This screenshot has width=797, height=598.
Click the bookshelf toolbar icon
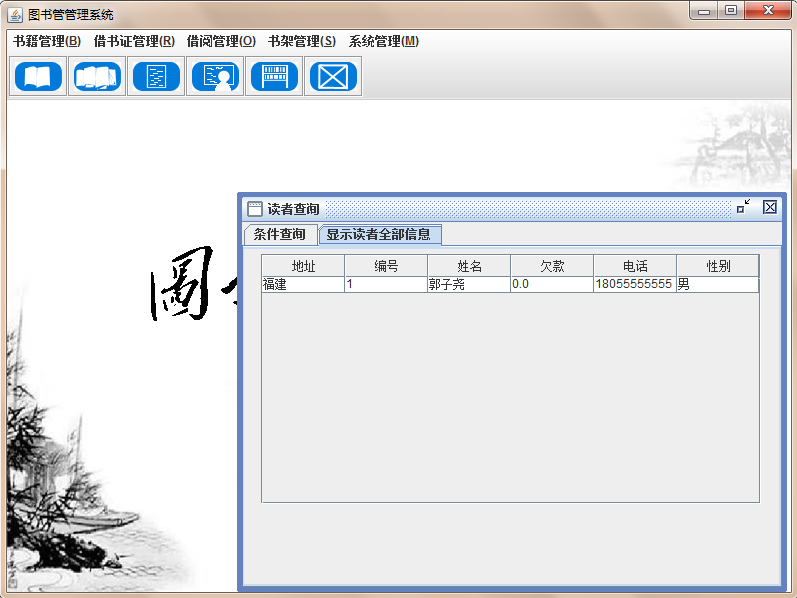pos(274,76)
